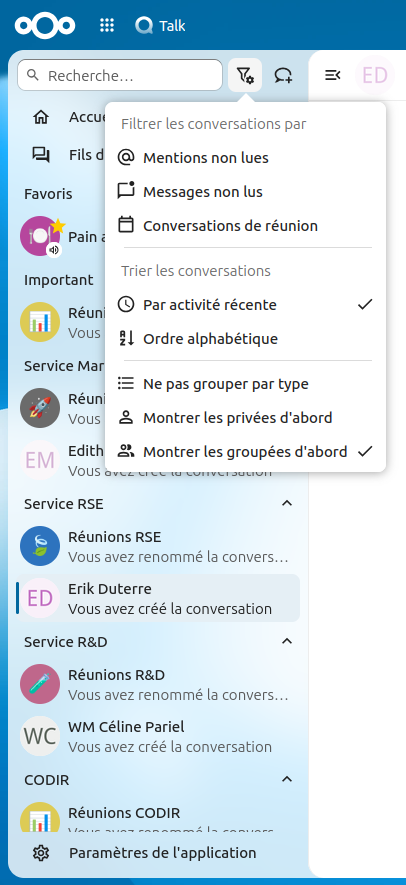This screenshot has height=885, width=406.
Task: Start a new conversation icon
Action: 283,75
